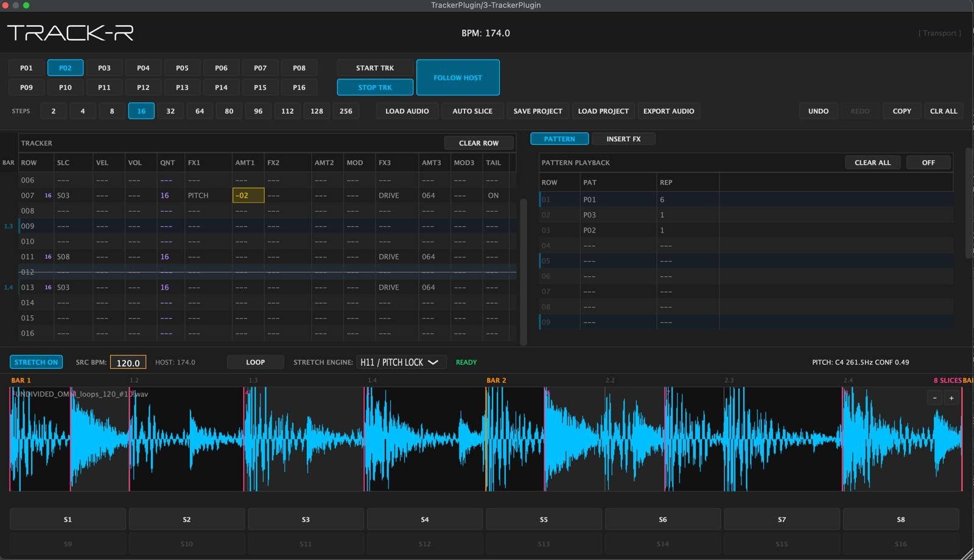Click SAVE PROJECT
This screenshot has height=560, width=974.
(538, 111)
